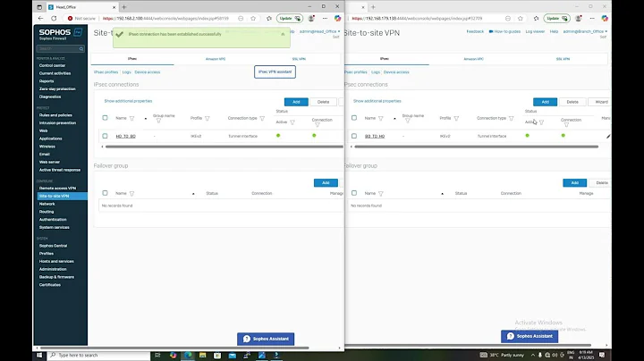Filter Head Office connections by Profile
The height and width of the screenshot is (361, 644).
coord(207,118)
